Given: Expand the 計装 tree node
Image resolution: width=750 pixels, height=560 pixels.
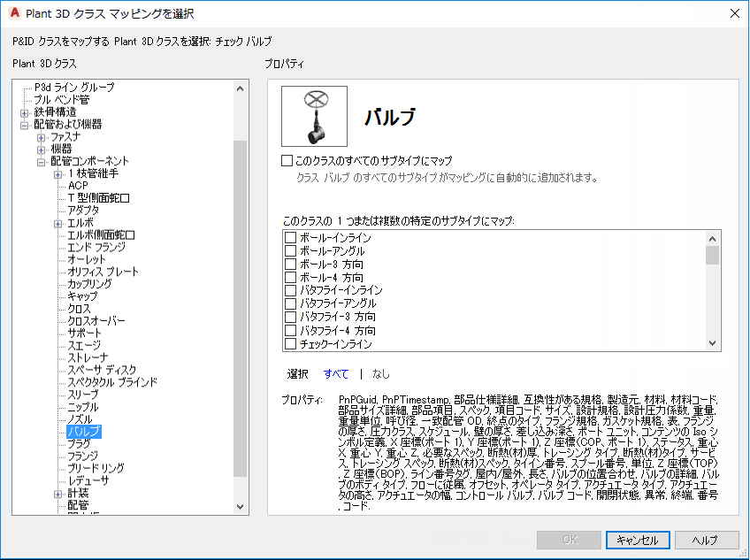Looking at the screenshot, I should [x=57, y=494].
